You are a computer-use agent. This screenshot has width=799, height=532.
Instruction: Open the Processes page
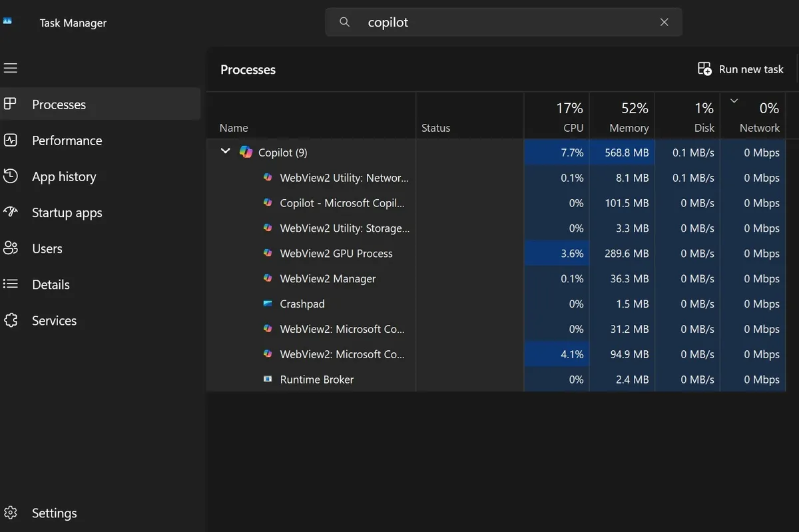point(100,104)
